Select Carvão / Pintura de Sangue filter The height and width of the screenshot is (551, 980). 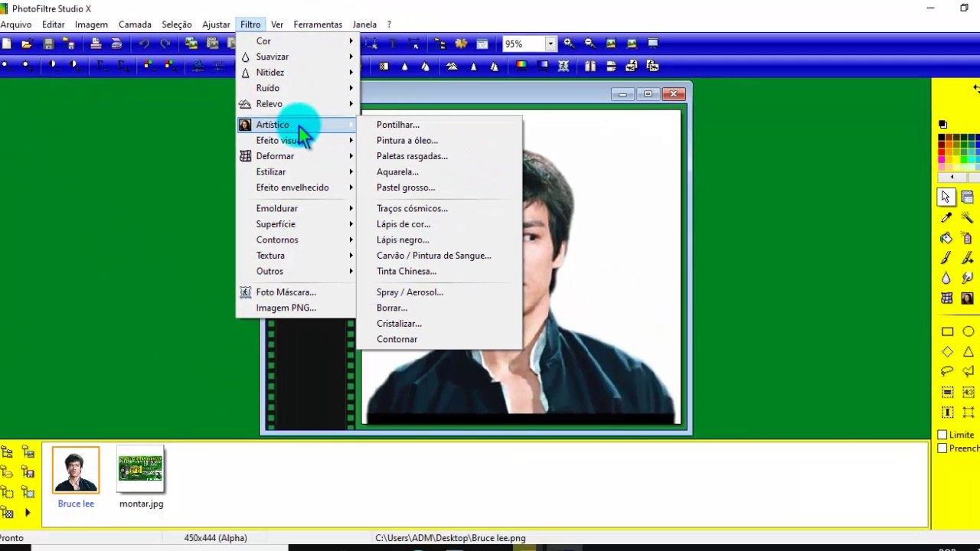click(x=439, y=256)
